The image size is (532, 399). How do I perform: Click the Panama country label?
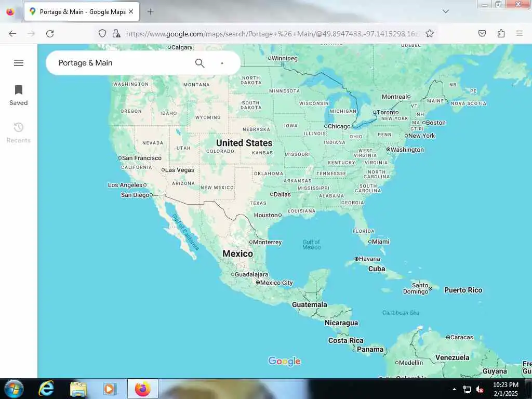point(370,349)
